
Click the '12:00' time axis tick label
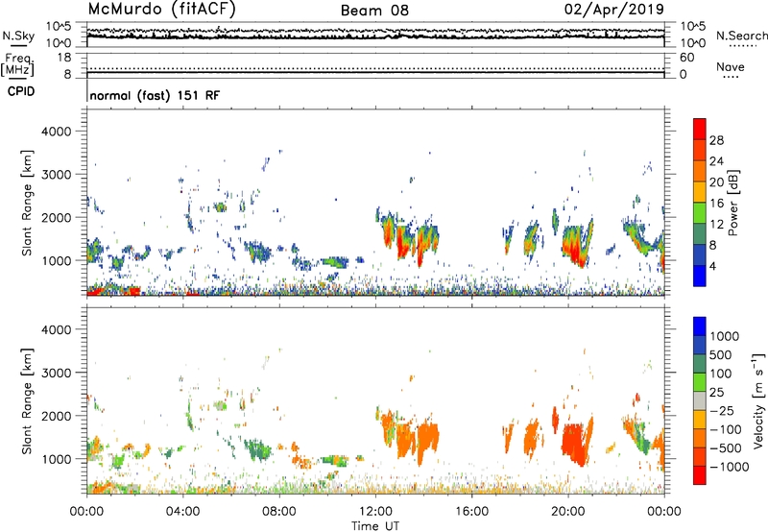[375, 512]
